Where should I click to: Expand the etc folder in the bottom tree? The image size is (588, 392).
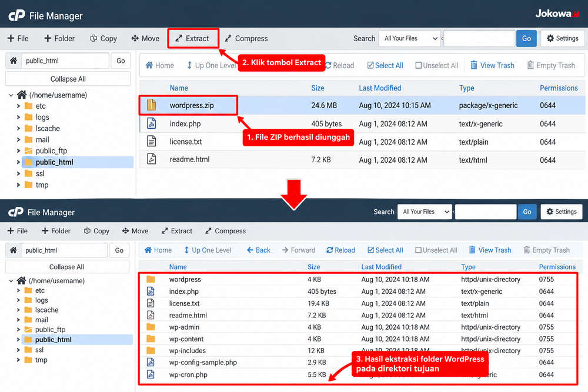click(18, 290)
